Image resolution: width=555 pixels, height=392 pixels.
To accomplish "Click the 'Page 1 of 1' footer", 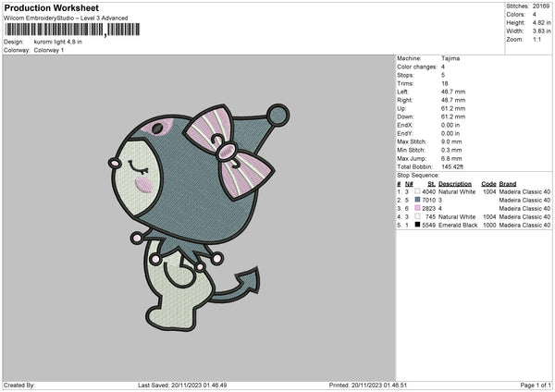I will pyautogui.click(x=536, y=386).
